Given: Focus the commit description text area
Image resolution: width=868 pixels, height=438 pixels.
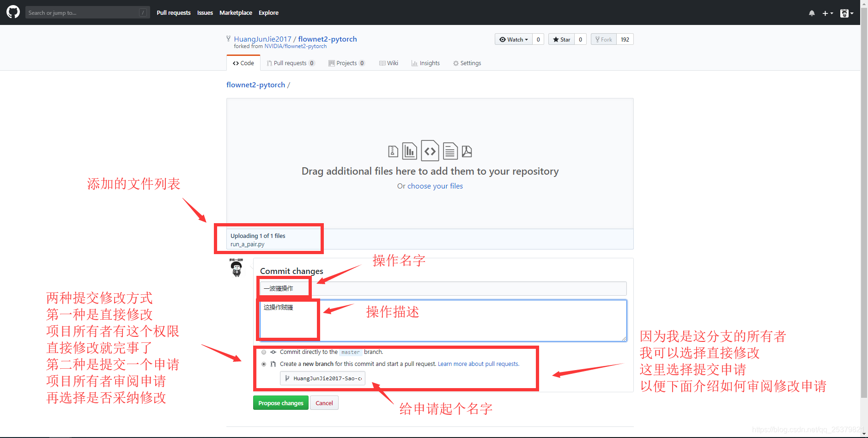Looking at the screenshot, I should click(x=443, y=321).
